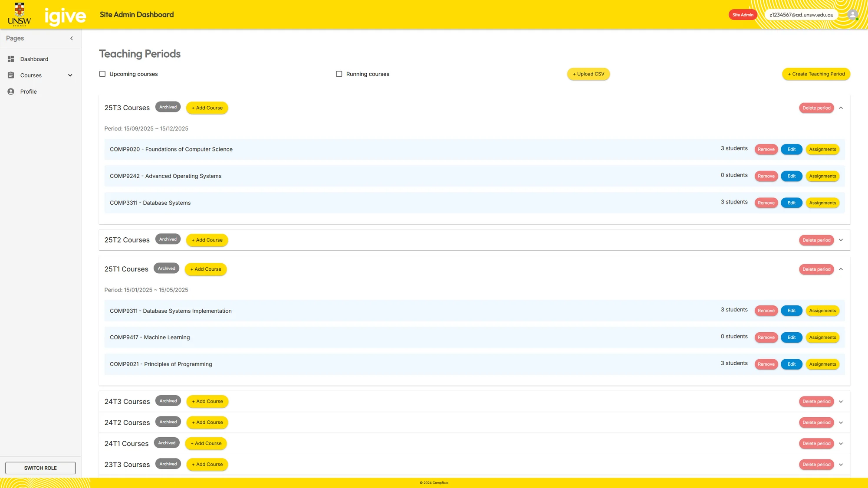Click the 25T3 Archived status badge
The width and height of the screenshot is (868, 488).
tap(168, 107)
